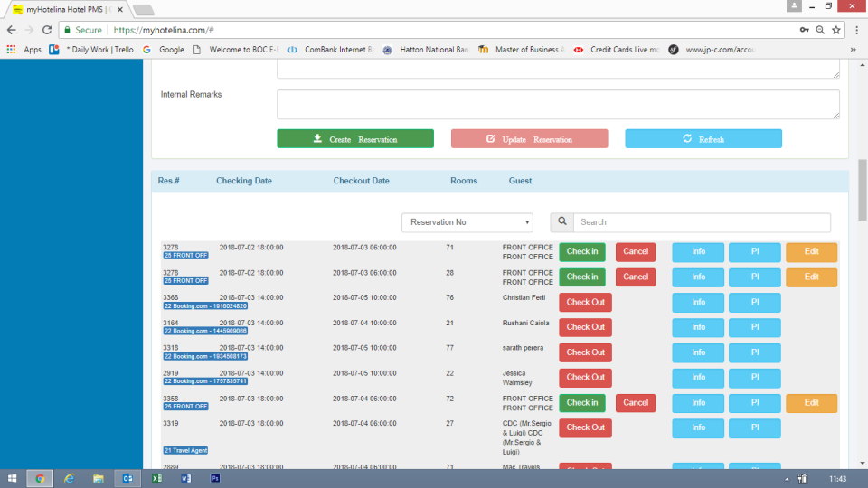The width and height of the screenshot is (868, 488).
Task: Click the Guest column header
Action: (521, 181)
